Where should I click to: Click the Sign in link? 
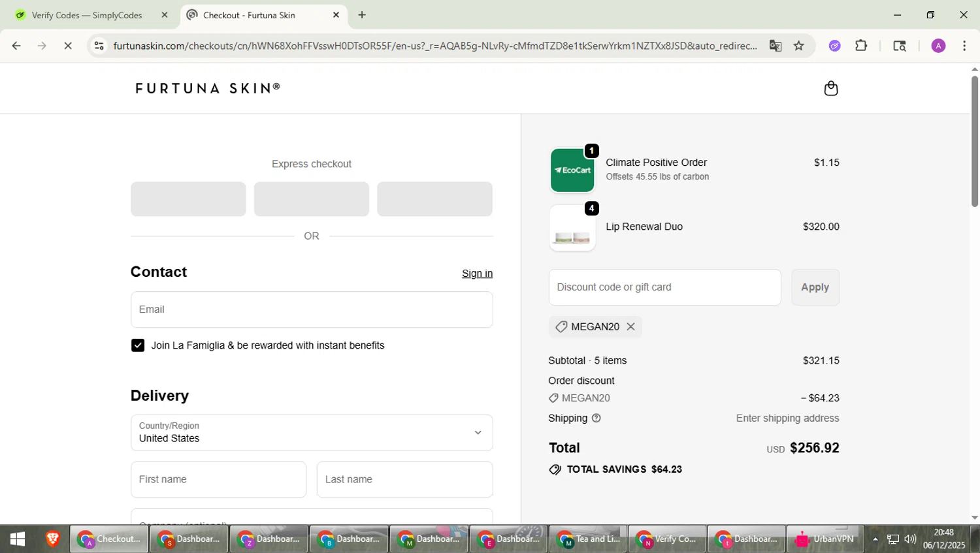coord(477,274)
